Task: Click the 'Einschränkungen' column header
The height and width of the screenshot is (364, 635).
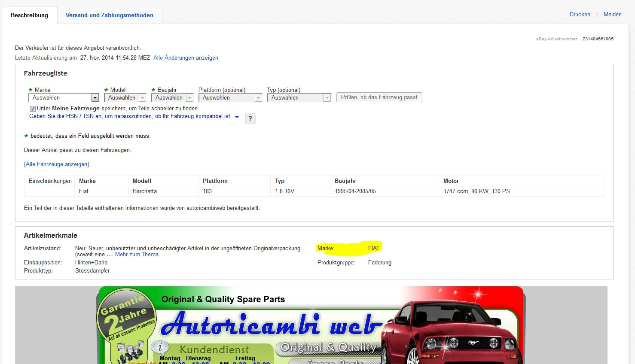Action: pyautogui.click(x=50, y=181)
